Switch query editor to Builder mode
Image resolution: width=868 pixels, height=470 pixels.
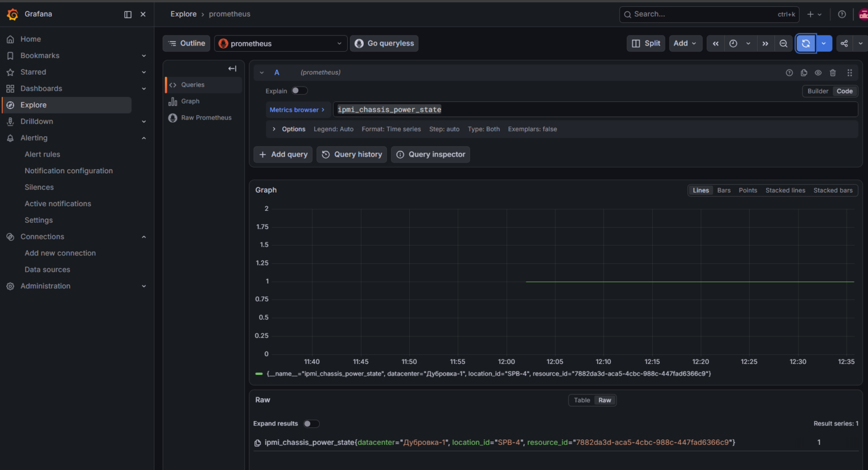click(817, 91)
